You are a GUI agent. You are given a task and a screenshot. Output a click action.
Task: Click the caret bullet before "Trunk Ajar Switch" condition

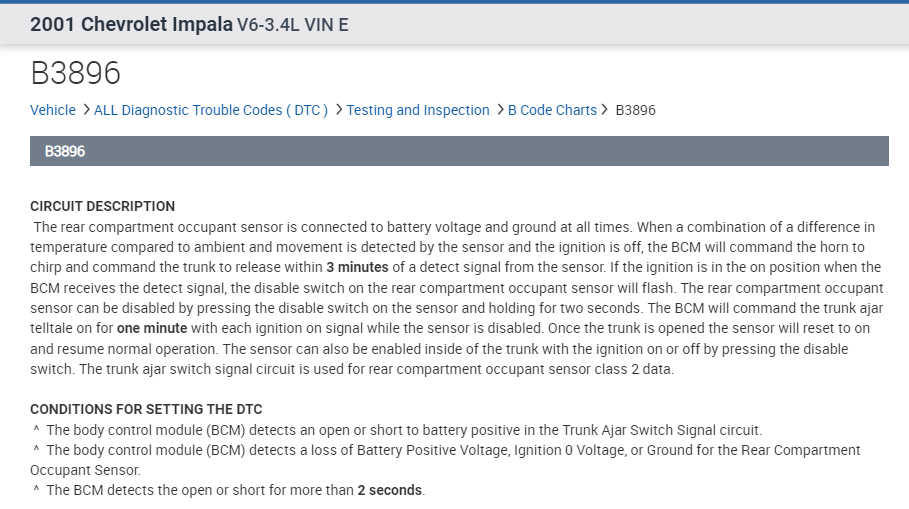point(36,430)
